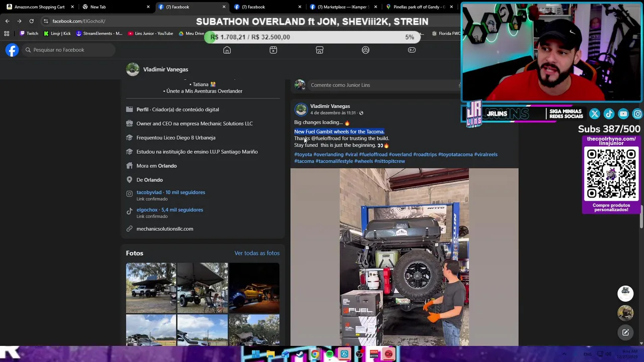
Task: Click the #overlanding hashtag
Action: pyautogui.click(x=328, y=154)
